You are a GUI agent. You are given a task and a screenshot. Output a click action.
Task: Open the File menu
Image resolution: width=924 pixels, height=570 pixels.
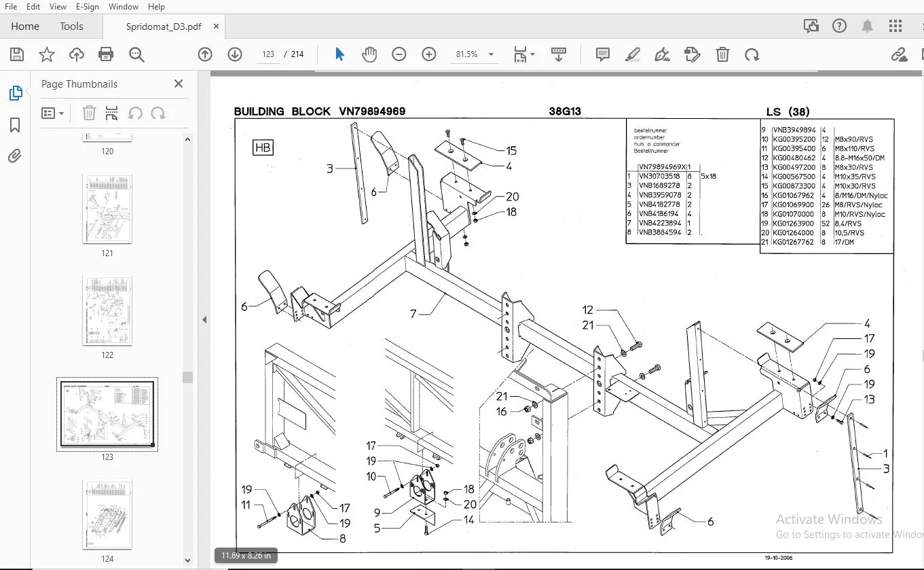12,7
